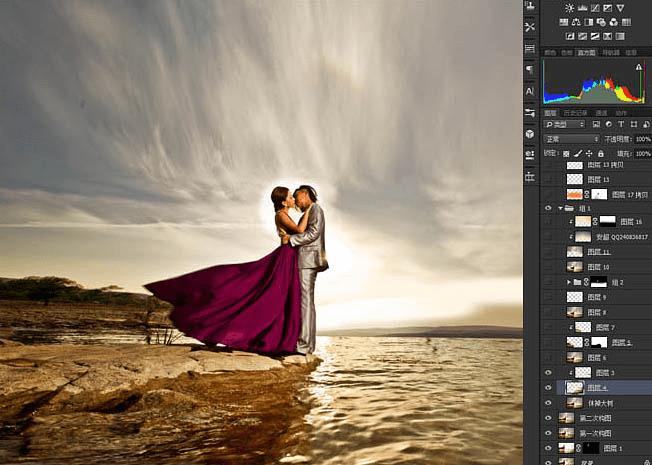Click the crossed tools icon in side strip

529,27
